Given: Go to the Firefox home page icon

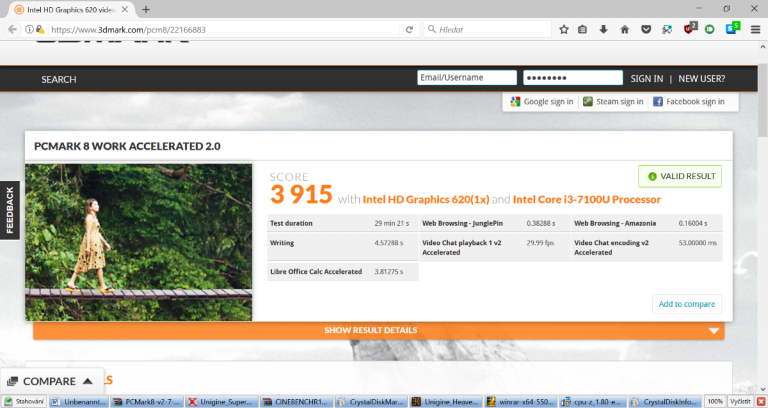Looking at the screenshot, I should [624, 30].
